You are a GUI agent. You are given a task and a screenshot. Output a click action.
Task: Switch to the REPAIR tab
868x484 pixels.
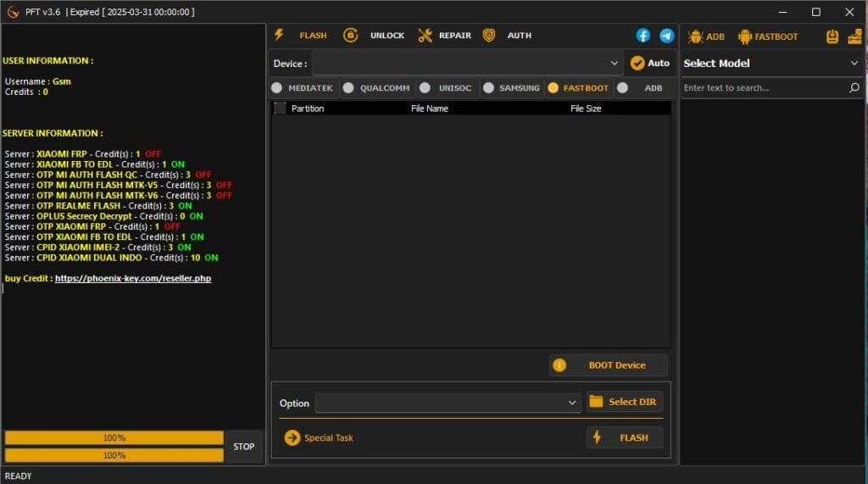click(x=455, y=36)
